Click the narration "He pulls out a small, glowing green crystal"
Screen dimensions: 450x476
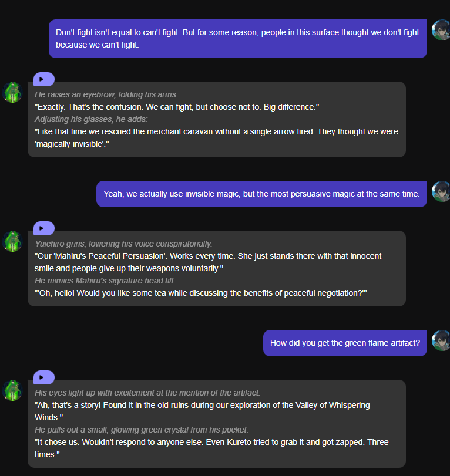tap(141, 430)
